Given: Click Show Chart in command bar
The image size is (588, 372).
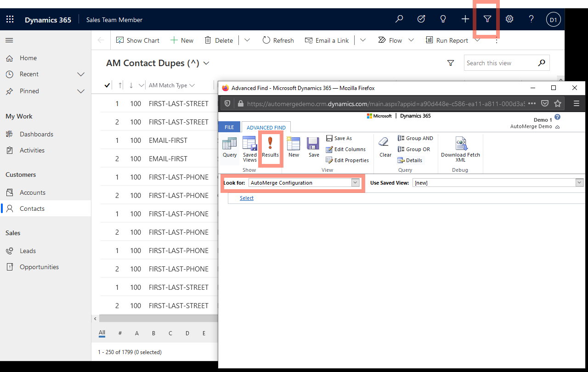Looking at the screenshot, I should point(138,40).
